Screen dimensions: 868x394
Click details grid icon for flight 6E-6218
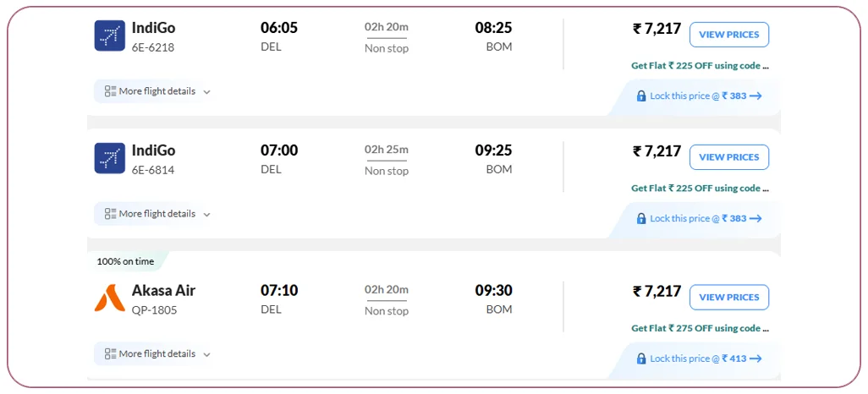tap(110, 91)
